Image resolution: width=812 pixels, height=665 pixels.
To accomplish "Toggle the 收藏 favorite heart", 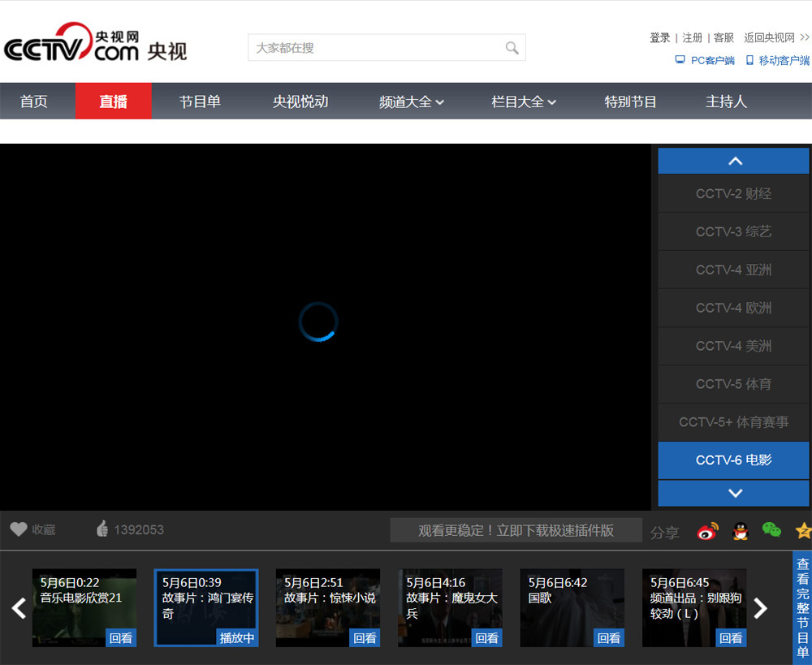I will click(x=19, y=529).
